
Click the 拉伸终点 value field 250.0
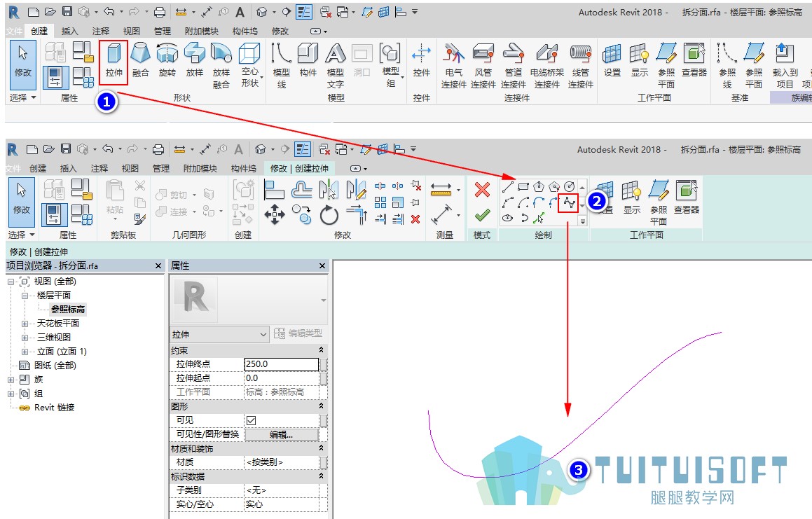[x=281, y=364]
